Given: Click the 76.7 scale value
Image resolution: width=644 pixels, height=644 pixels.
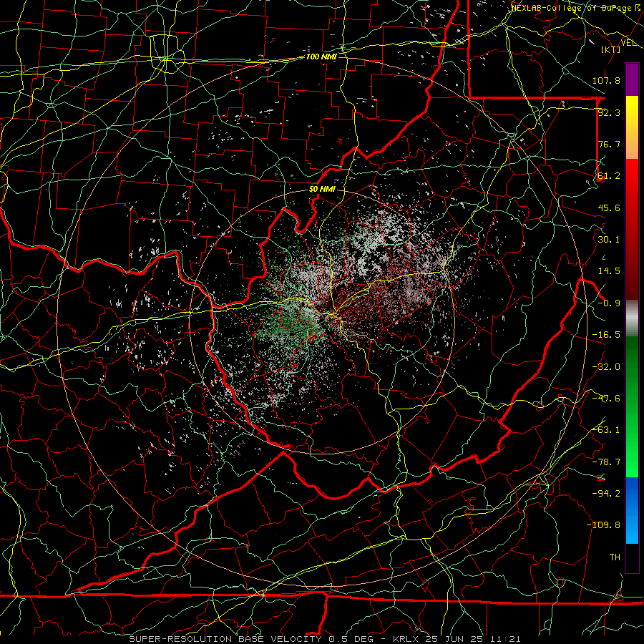Looking at the screenshot, I should click(609, 144).
